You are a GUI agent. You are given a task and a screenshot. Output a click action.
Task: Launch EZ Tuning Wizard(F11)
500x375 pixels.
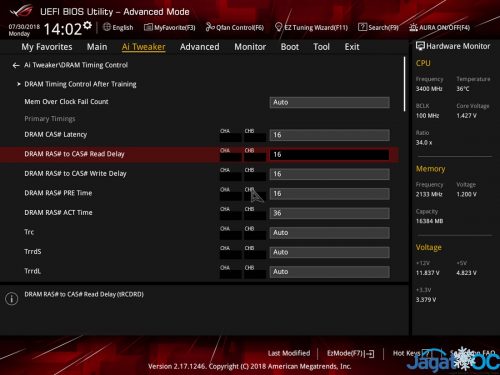tap(311, 27)
